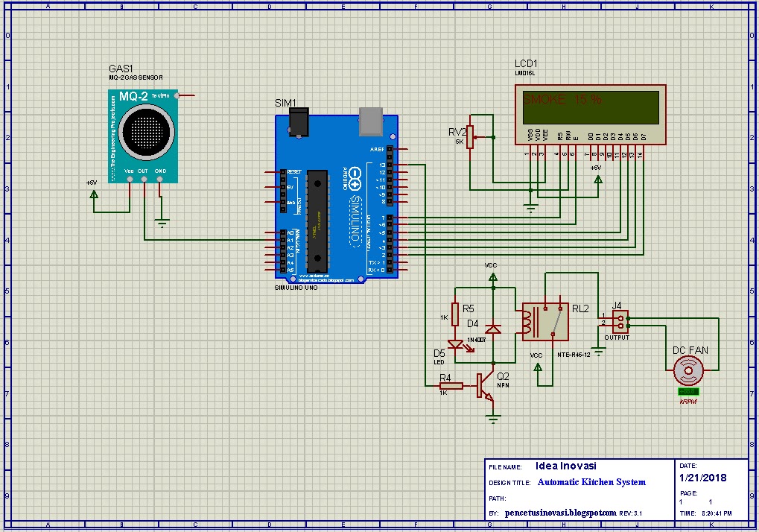Toggle the relay RL2 switch contact
Viewport: 759px width, 532px height.
click(555, 320)
